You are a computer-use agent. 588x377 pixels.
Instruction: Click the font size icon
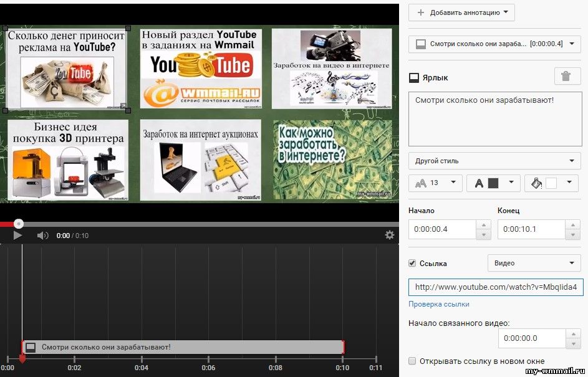(x=421, y=183)
